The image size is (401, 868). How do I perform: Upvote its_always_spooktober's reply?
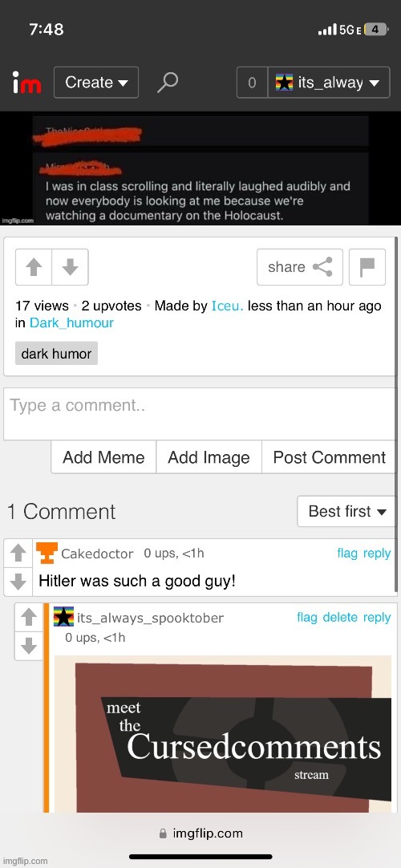coord(29,617)
